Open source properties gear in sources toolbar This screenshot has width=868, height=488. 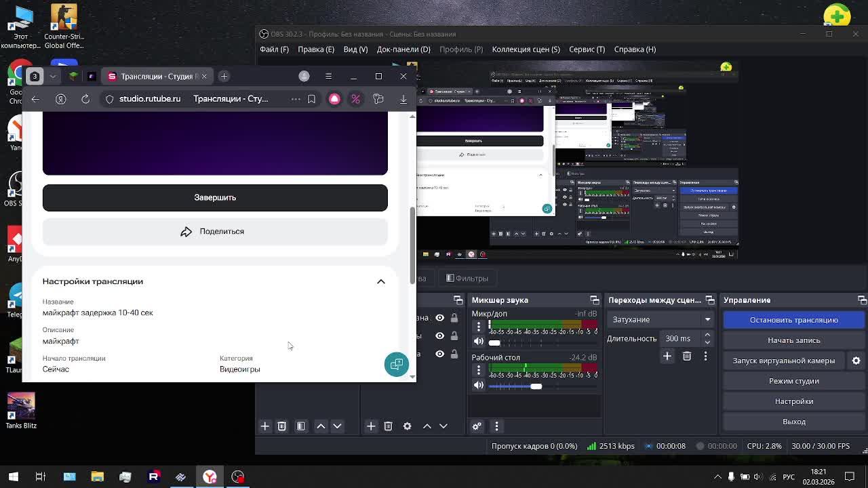click(407, 426)
